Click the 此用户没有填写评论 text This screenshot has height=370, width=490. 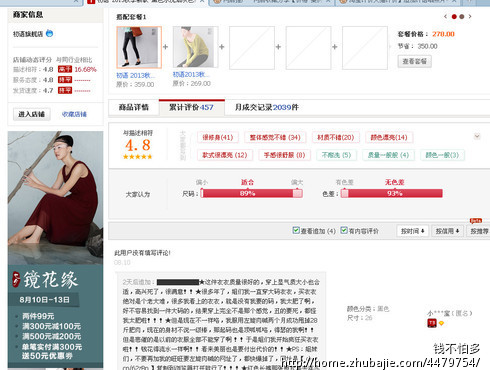coord(142,253)
